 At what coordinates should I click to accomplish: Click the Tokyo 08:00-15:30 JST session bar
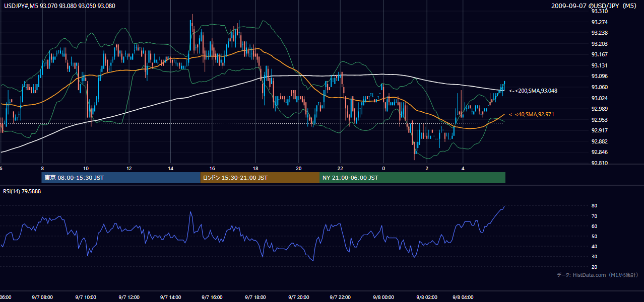pos(121,178)
